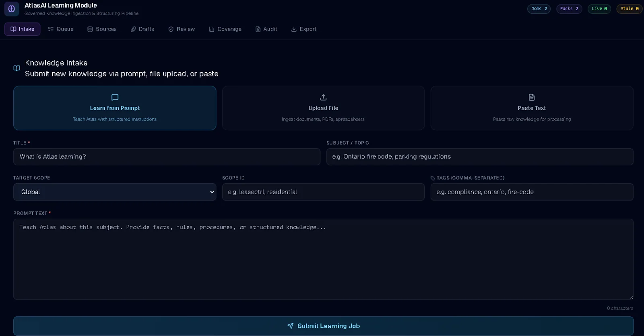Image resolution: width=644 pixels, height=336 pixels.
Task: Go to the Sources tab
Action: coord(102,29)
